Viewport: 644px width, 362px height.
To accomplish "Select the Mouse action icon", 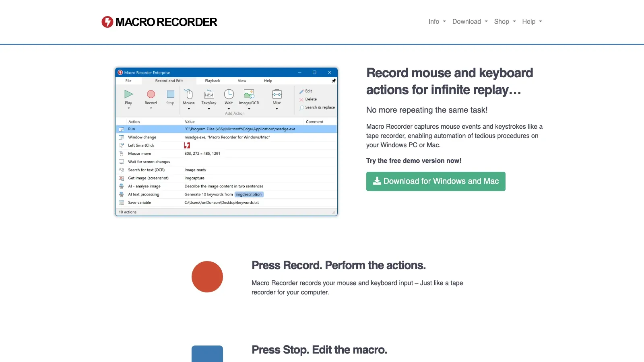I will tap(189, 94).
